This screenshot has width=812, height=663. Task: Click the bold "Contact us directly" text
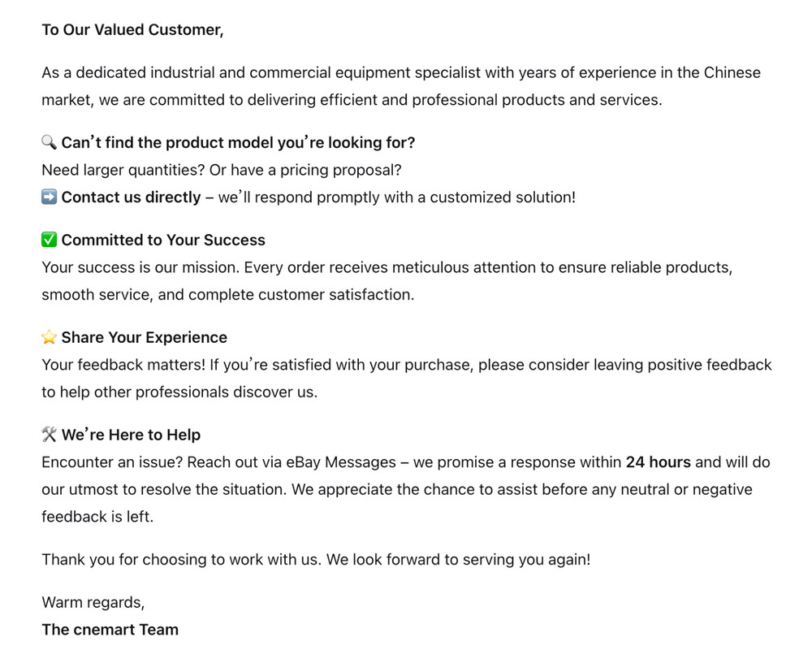pyautogui.click(x=131, y=197)
